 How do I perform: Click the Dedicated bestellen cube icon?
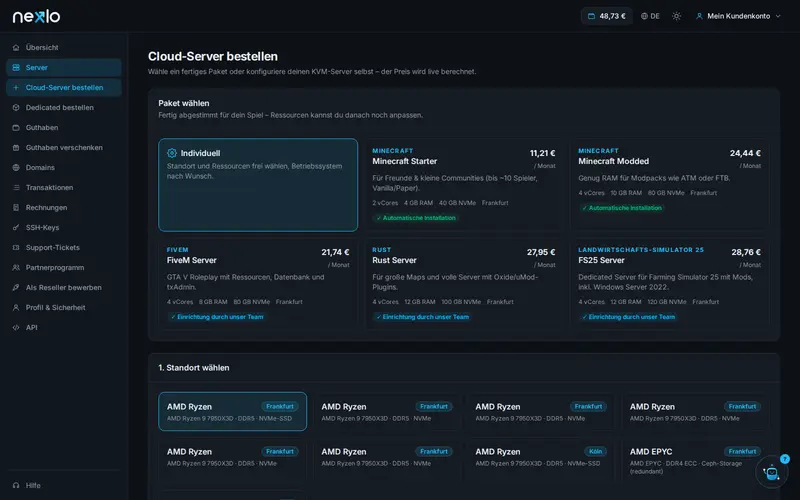pyautogui.click(x=16, y=108)
